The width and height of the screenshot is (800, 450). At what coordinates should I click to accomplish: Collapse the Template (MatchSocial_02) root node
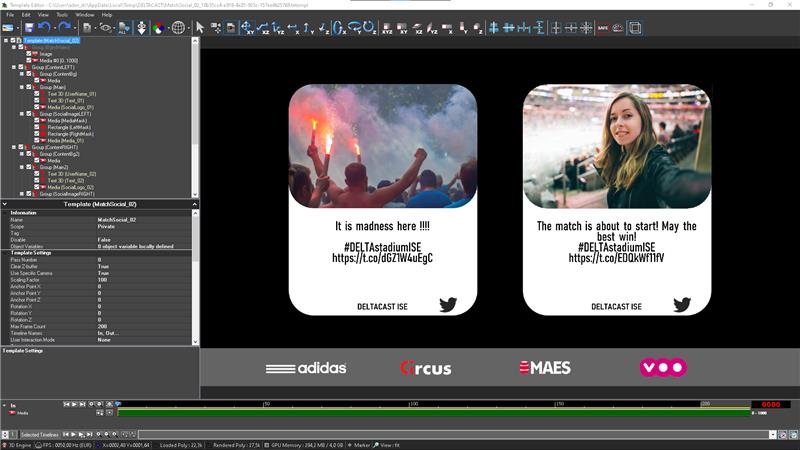tap(5, 41)
